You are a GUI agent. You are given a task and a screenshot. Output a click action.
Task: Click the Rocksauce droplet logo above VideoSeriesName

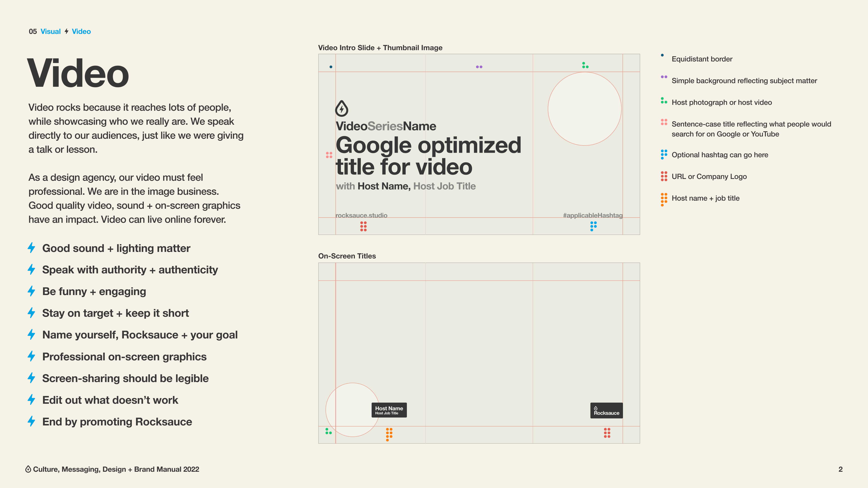pyautogui.click(x=342, y=108)
